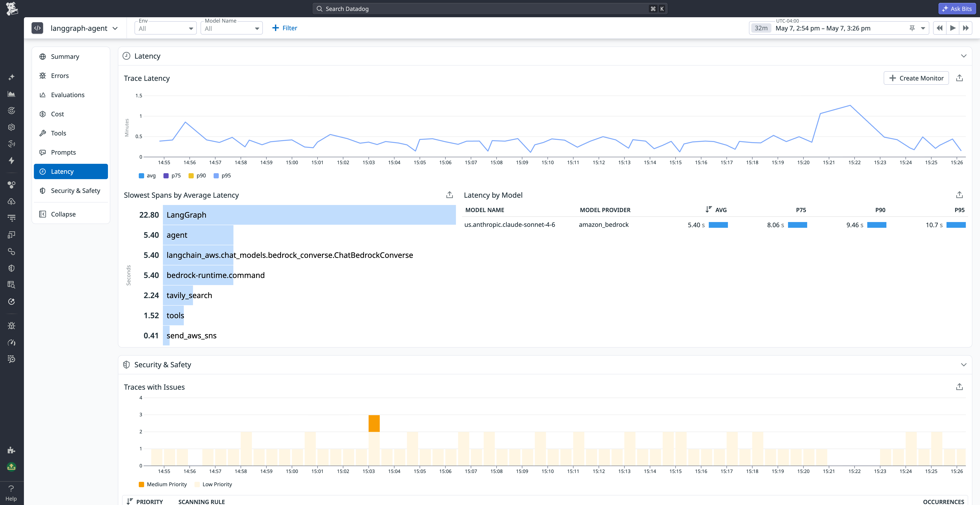Click the send_aws_sns span bar
The image size is (980, 505).
coord(166,335)
